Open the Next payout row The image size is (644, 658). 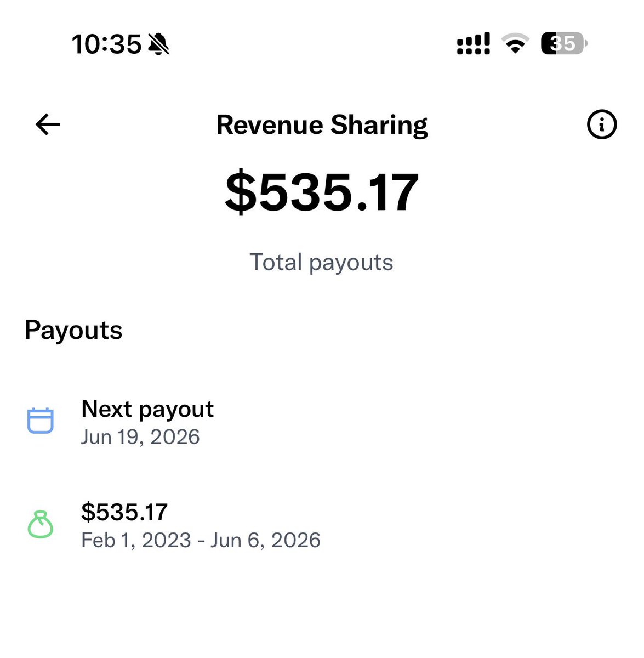(x=322, y=422)
